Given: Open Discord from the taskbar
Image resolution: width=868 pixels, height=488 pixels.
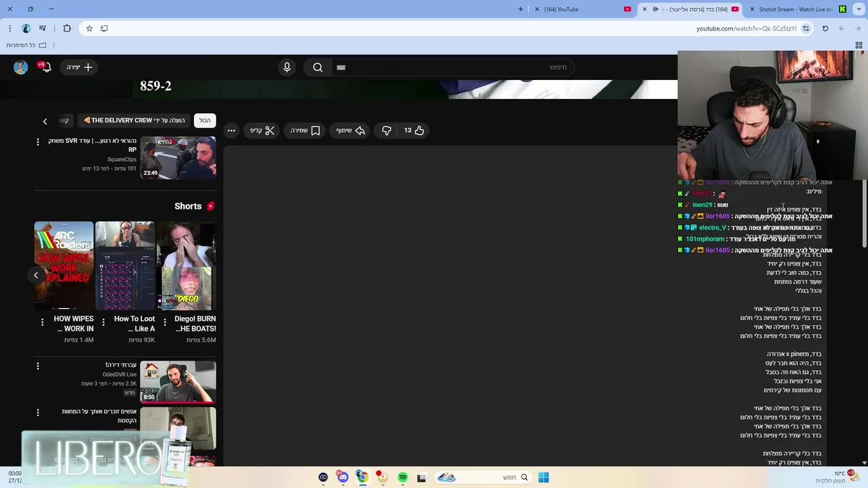Looking at the screenshot, I should (x=342, y=477).
